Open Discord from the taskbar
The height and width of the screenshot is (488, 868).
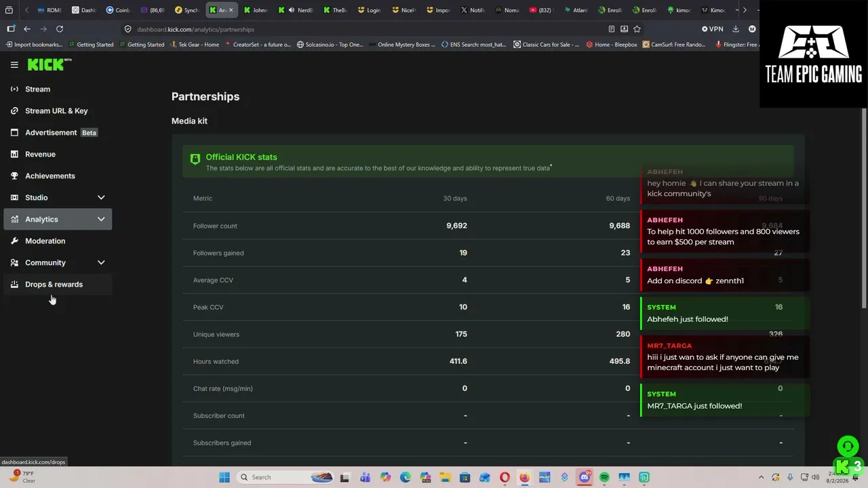[585, 477]
